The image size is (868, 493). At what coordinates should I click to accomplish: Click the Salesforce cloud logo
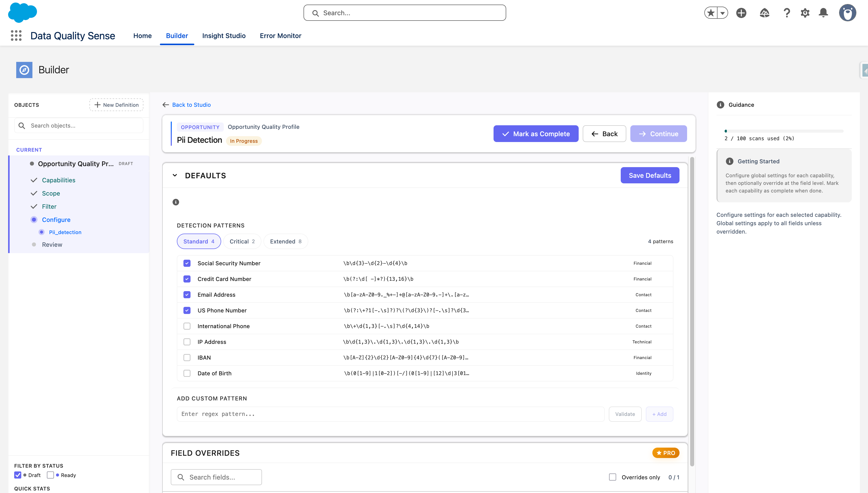pyautogui.click(x=22, y=12)
